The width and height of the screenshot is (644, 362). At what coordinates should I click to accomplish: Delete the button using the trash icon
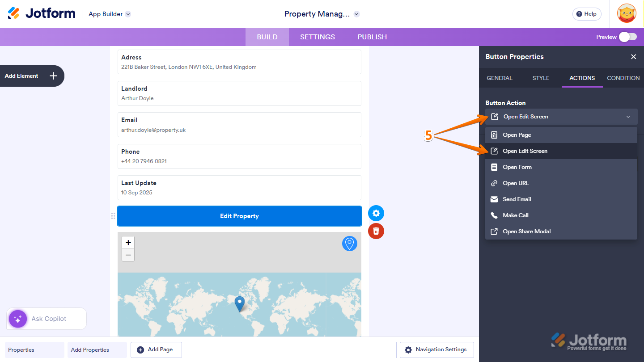pyautogui.click(x=376, y=231)
